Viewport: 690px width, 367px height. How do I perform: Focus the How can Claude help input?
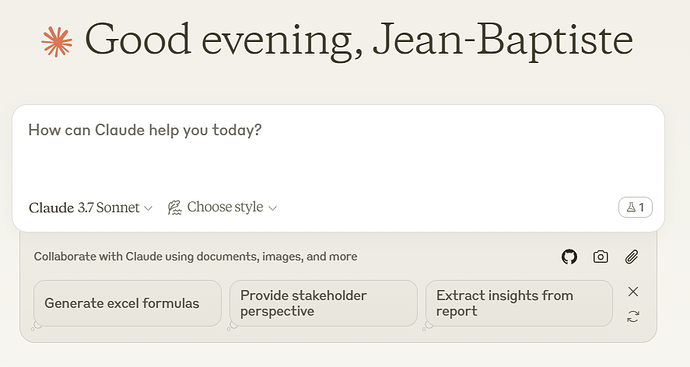pos(338,150)
